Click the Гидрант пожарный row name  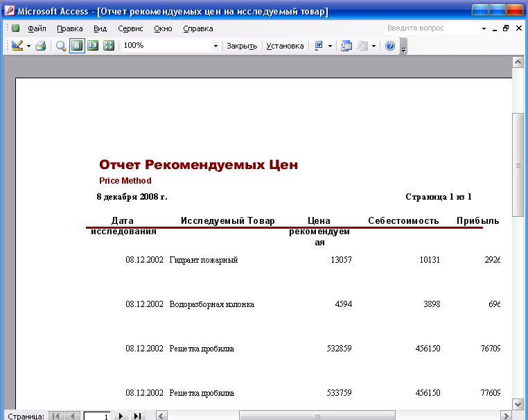[204, 260]
